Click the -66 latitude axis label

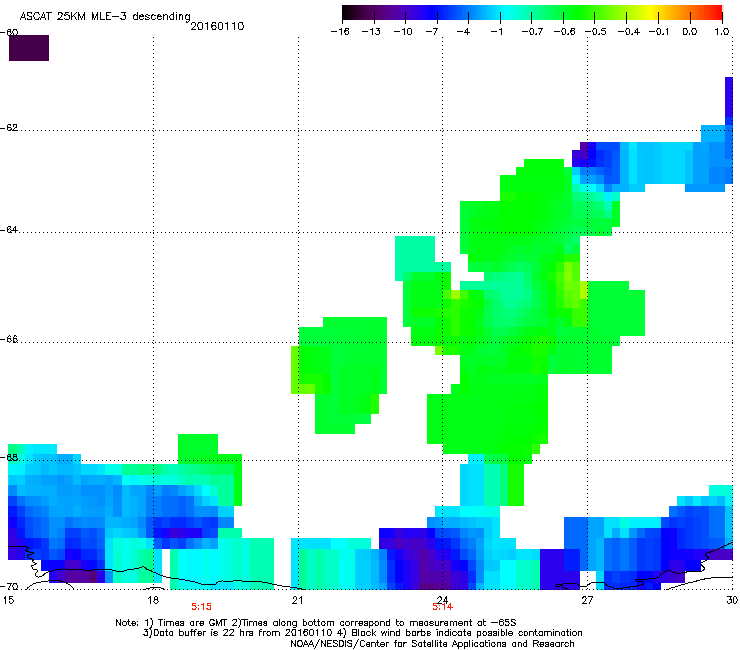9,340
